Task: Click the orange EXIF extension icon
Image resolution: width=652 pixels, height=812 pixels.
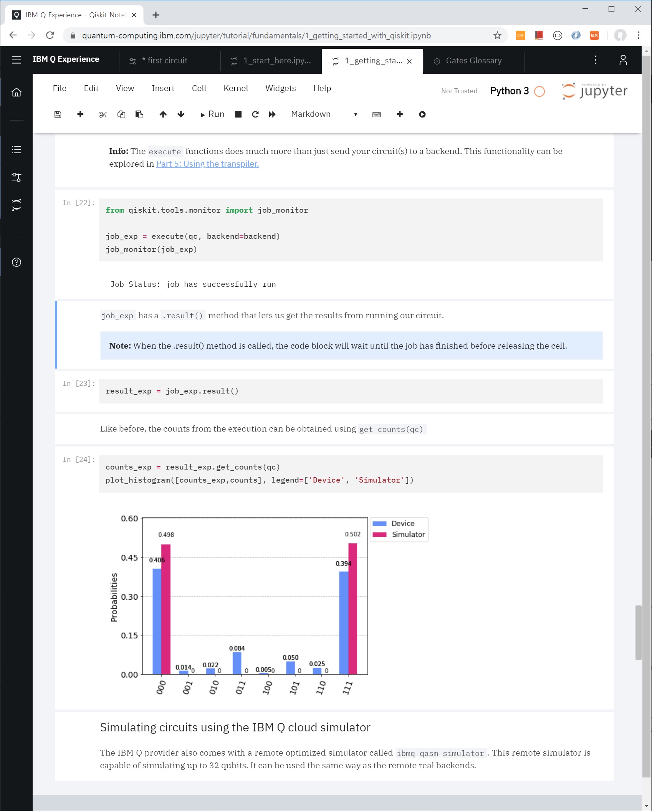Action: click(521, 36)
